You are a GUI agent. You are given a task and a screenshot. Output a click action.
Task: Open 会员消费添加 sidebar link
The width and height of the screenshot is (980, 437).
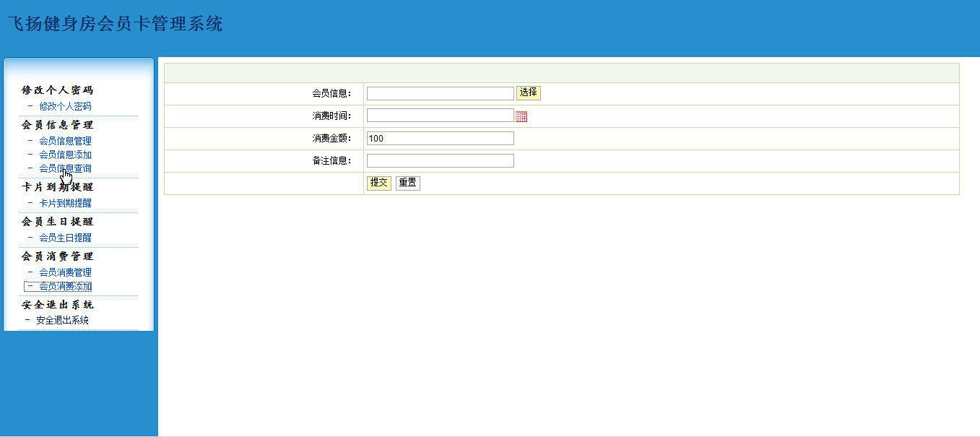coord(65,286)
